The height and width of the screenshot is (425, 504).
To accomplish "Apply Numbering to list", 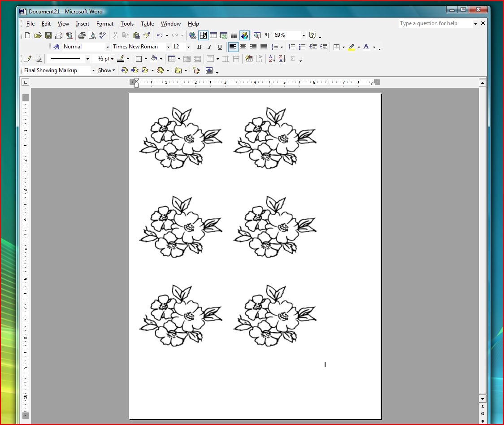I will click(292, 47).
